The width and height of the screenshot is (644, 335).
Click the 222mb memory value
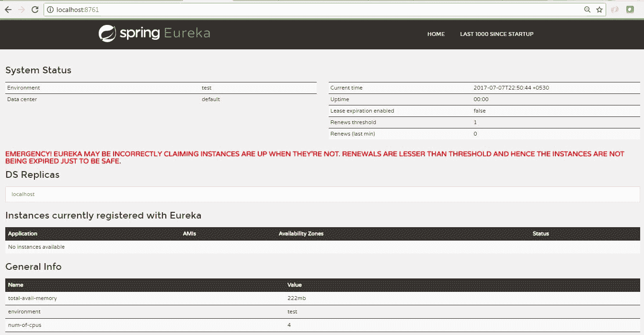(x=297, y=298)
